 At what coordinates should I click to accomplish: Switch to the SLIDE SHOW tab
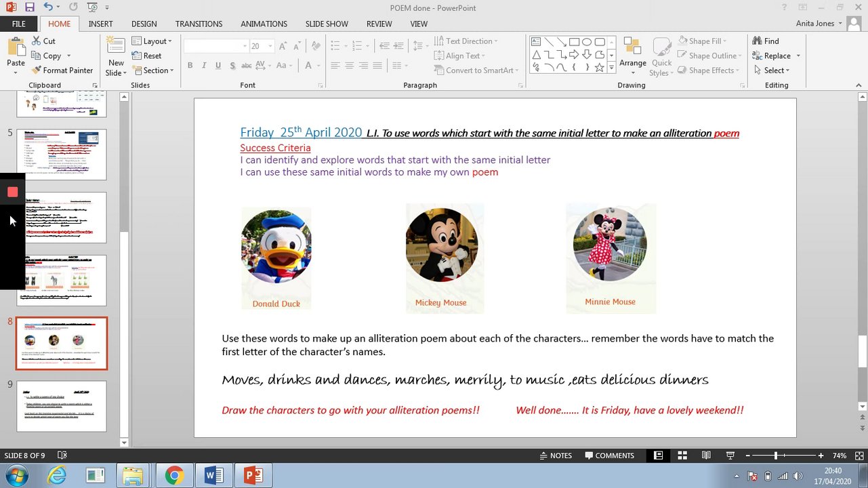327,24
